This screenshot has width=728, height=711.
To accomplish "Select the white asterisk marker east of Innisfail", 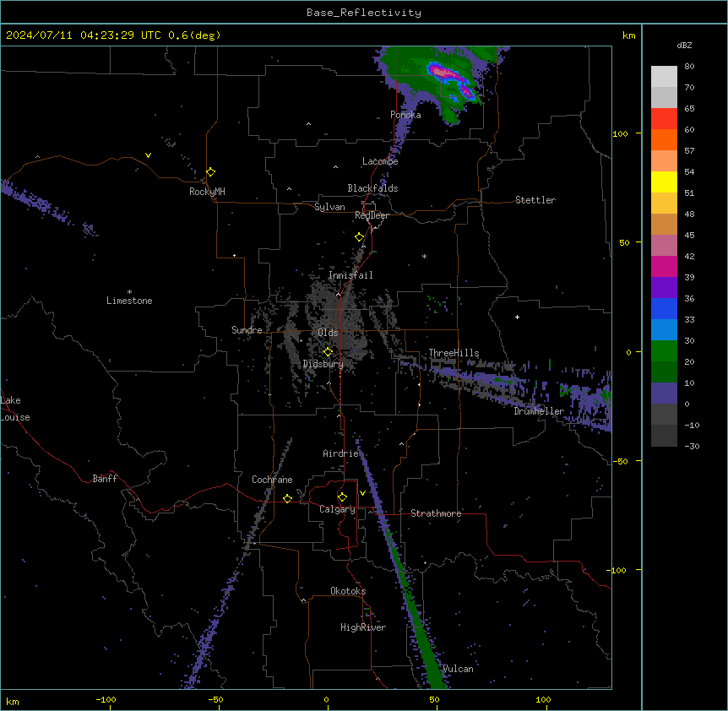I will [424, 256].
